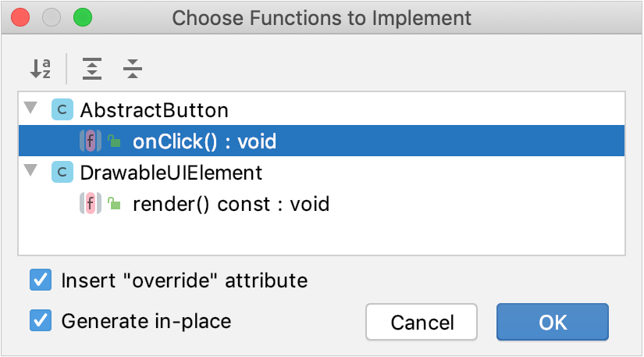Collapse the AbstractButton tree node
Screen dimensions: 644x357
[x=31, y=108]
